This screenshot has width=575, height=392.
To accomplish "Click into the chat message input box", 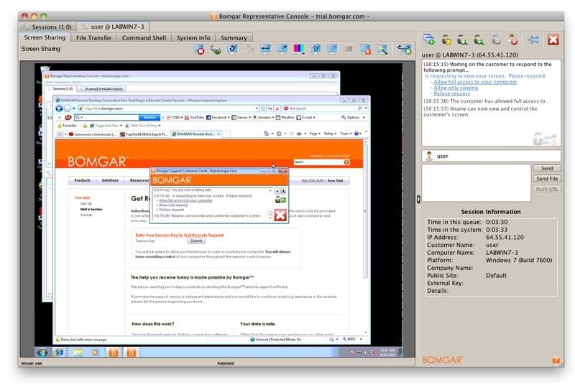I will click(x=476, y=183).
